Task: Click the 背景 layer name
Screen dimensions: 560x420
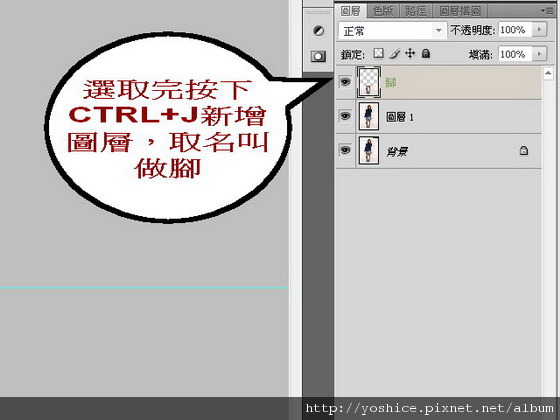Action: (397, 152)
